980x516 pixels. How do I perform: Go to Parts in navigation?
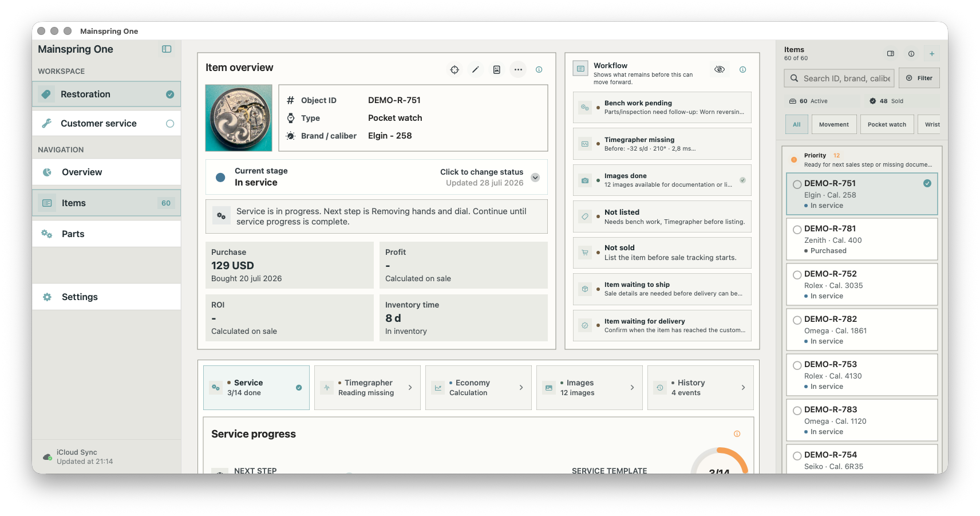point(106,234)
